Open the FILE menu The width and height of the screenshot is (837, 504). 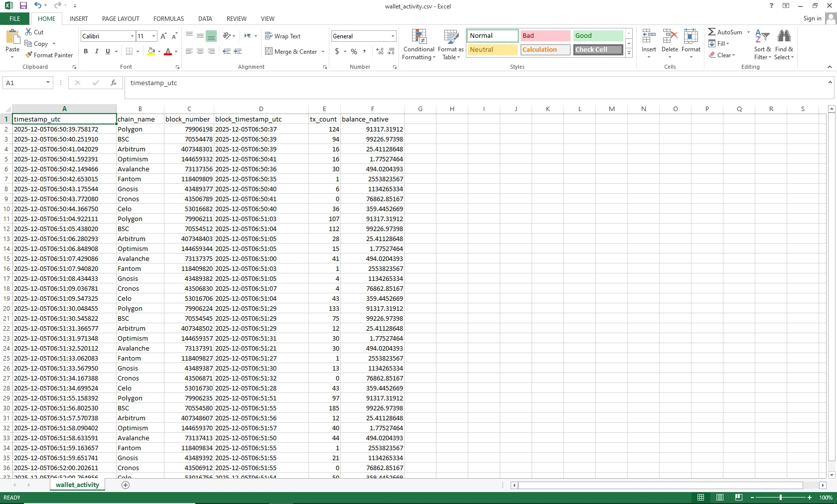coord(15,19)
